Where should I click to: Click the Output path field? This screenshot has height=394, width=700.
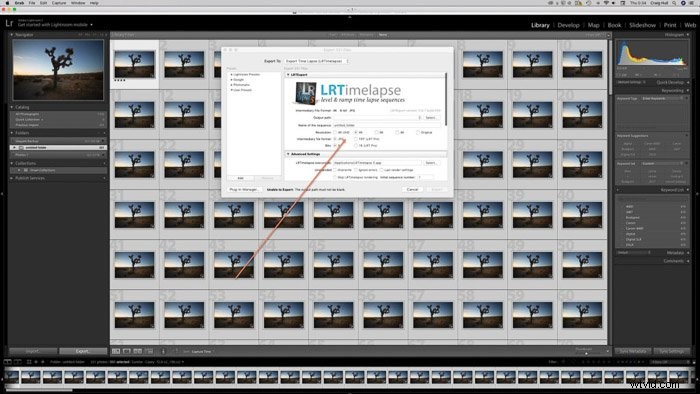[x=376, y=118]
